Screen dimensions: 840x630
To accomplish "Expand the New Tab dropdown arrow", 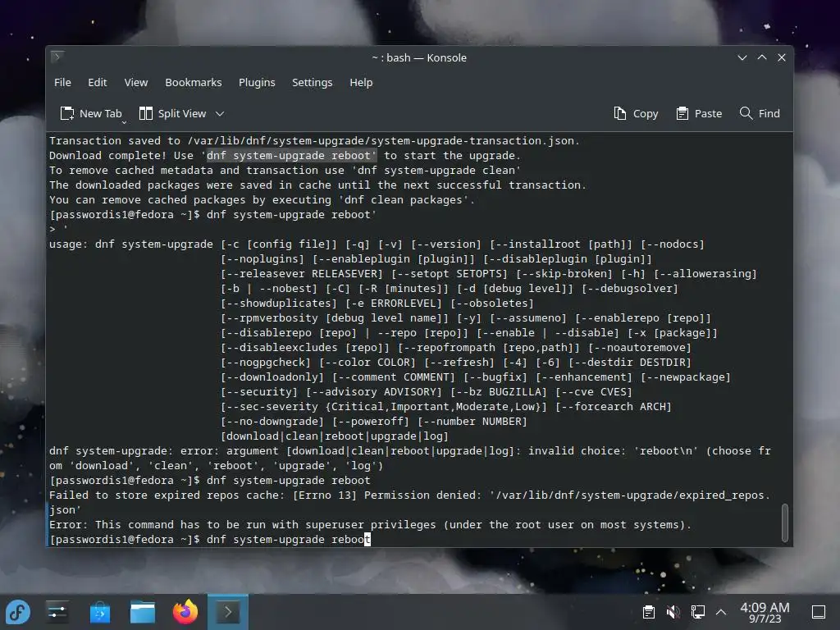I will pos(125,123).
